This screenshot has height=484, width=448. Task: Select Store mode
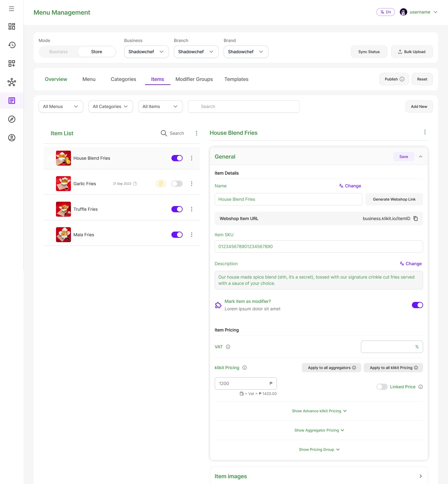tap(97, 52)
